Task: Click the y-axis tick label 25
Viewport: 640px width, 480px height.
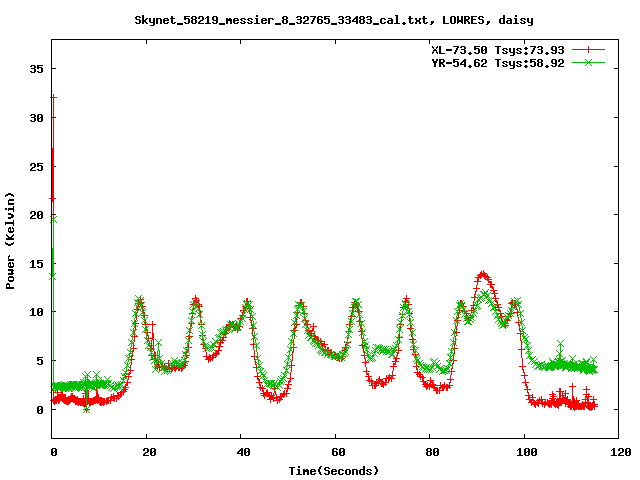Action: pos(36,166)
